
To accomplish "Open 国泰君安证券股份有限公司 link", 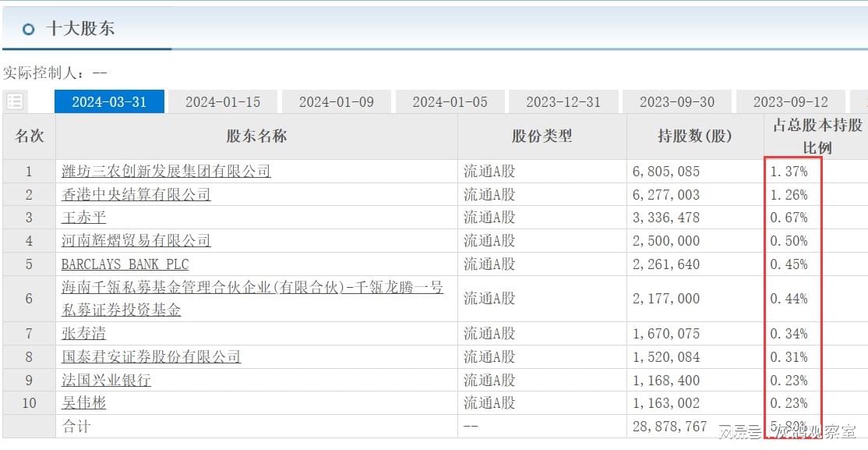I will (x=151, y=357).
